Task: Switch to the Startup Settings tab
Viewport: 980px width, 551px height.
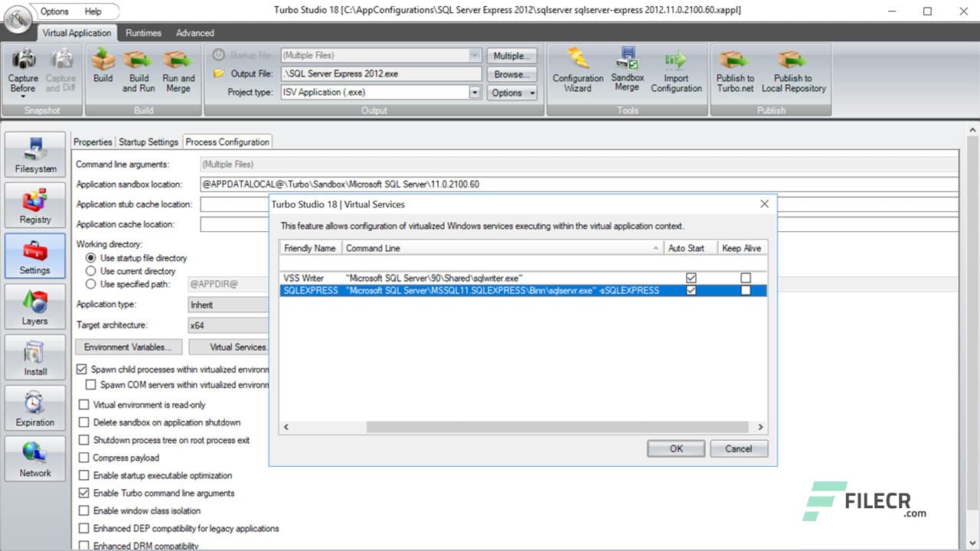Action: pyautogui.click(x=149, y=142)
